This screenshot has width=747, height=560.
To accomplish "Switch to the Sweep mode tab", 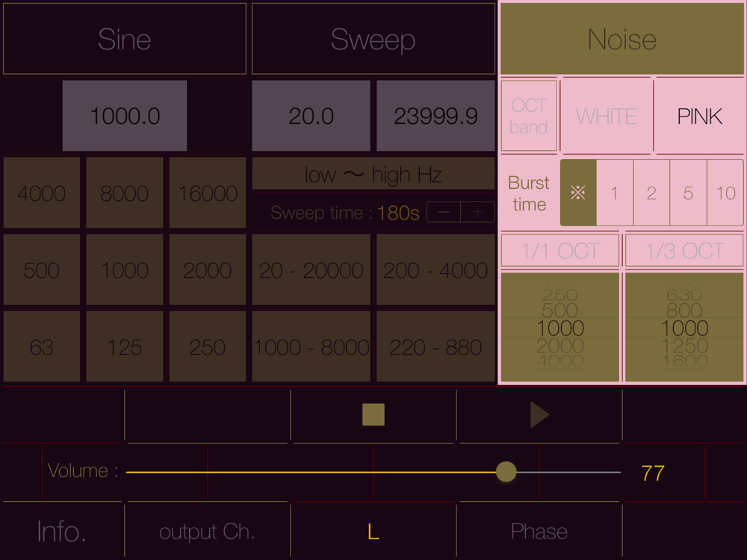I will [x=373, y=39].
